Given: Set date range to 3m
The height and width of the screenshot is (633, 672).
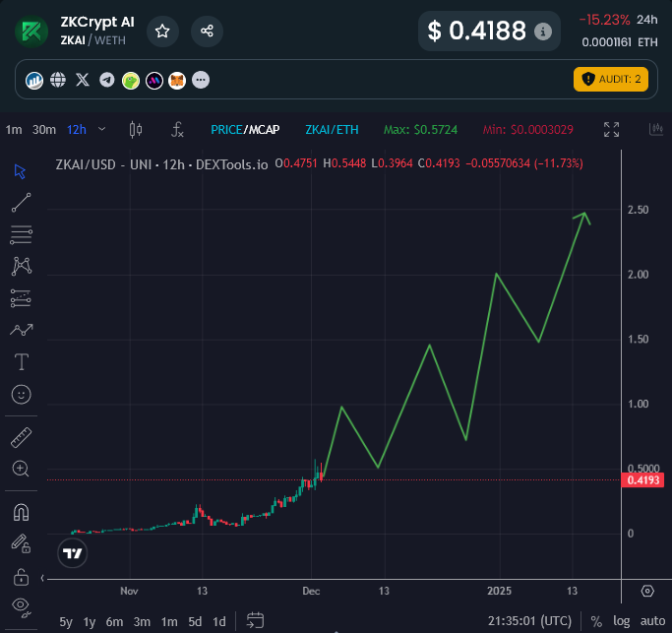Looking at the screenshot, I should tap(142, 622).
